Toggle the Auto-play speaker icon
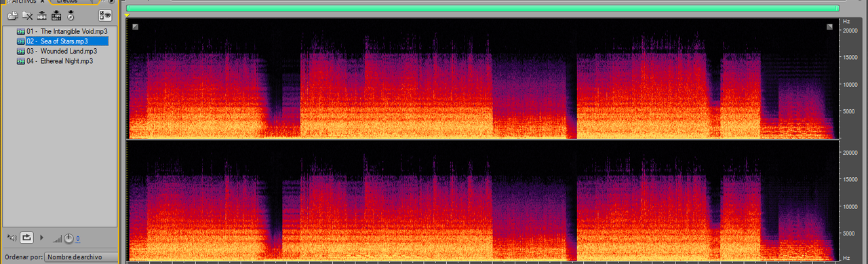This screenshot has height=264, width=868. (12, 238)
